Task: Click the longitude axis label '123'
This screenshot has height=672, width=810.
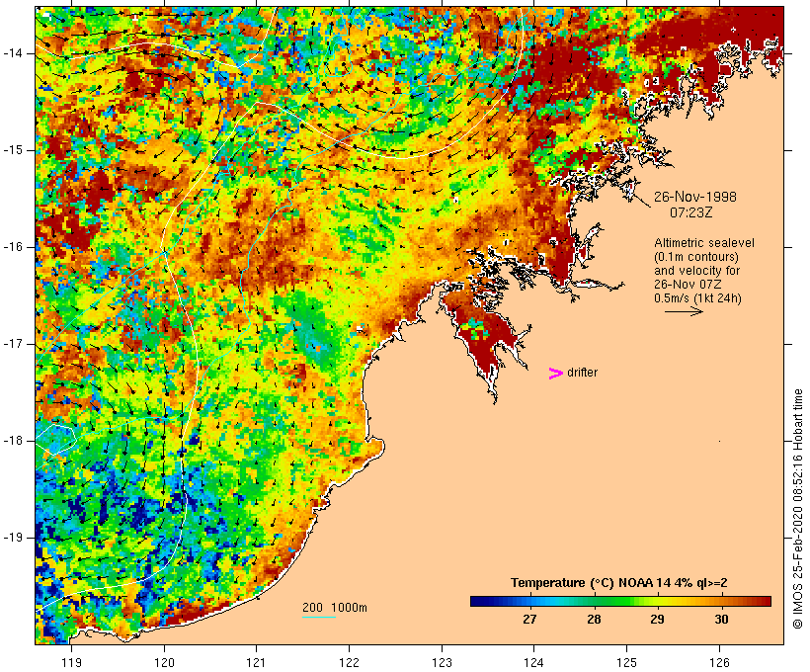Action: click(442, 662)
